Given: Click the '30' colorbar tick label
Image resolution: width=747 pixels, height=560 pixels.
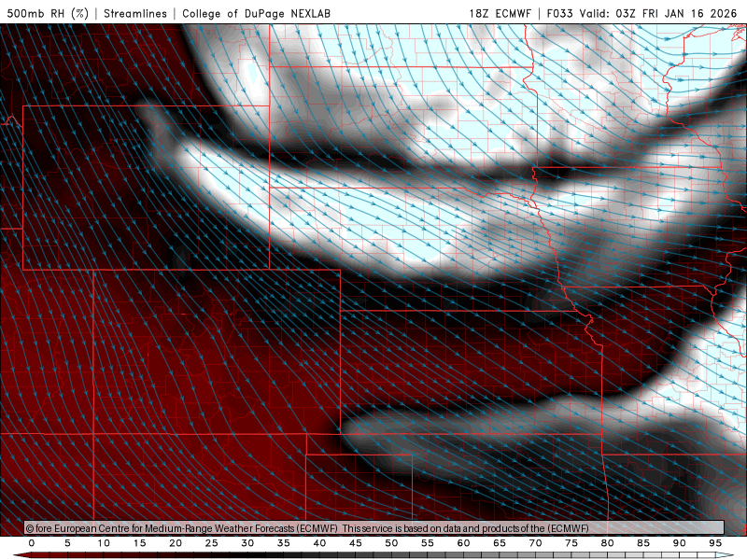Looking at the screenshot, I should coord(247,543).
